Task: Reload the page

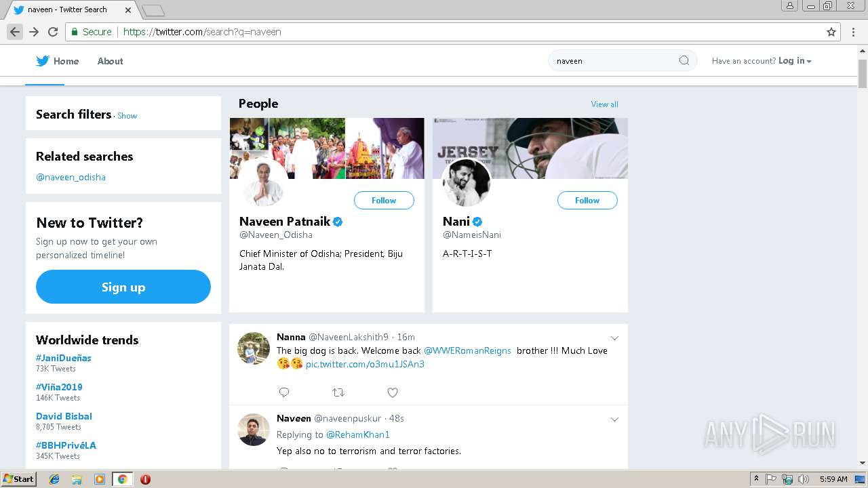Action: 53,32
